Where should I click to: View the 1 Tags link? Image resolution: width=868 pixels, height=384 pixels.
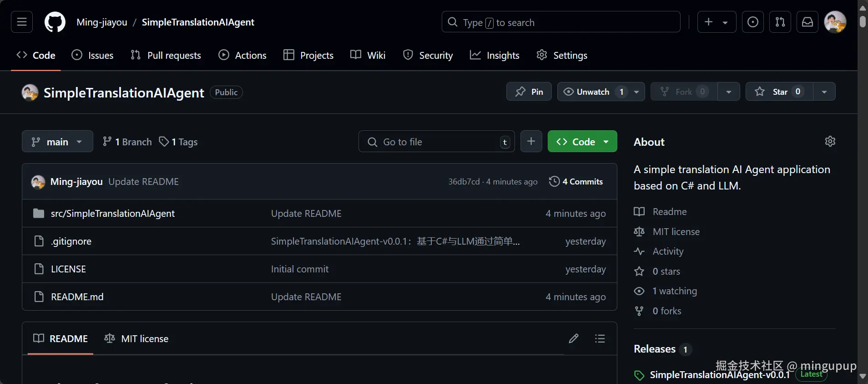[x=178, y=142]
